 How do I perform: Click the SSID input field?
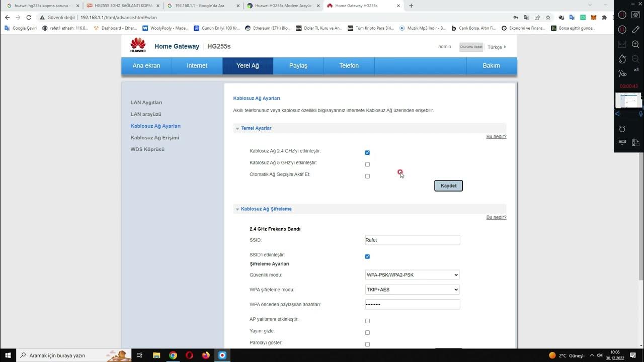tap(413, 240)
